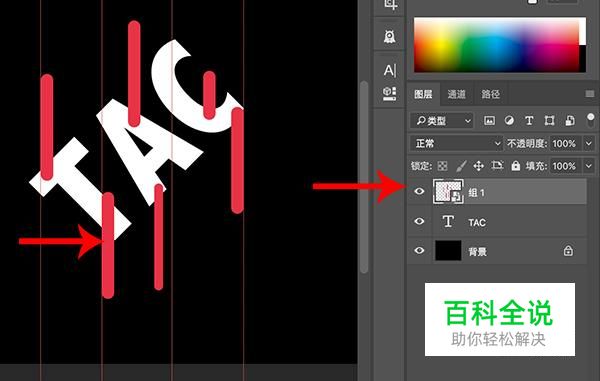600x381 pixels.
Task: Click the 填充 label text
Action: click(x=536, y=166)
